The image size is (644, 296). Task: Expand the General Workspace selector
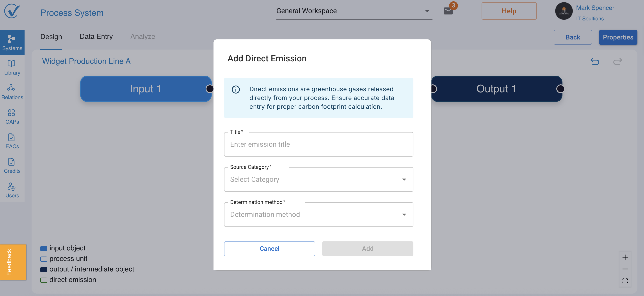(x=354, y=11)
